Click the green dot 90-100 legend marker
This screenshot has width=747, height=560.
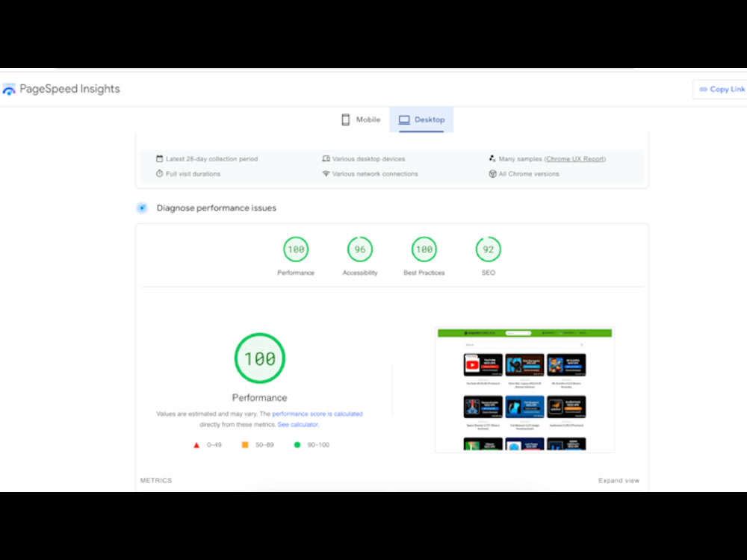[297, 444]
